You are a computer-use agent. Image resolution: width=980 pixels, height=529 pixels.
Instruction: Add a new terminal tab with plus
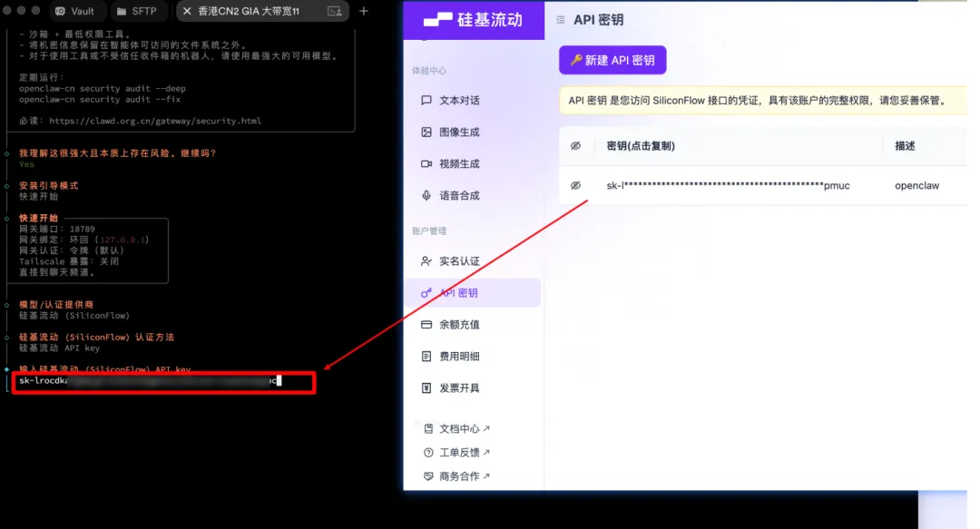coord(364,11)
